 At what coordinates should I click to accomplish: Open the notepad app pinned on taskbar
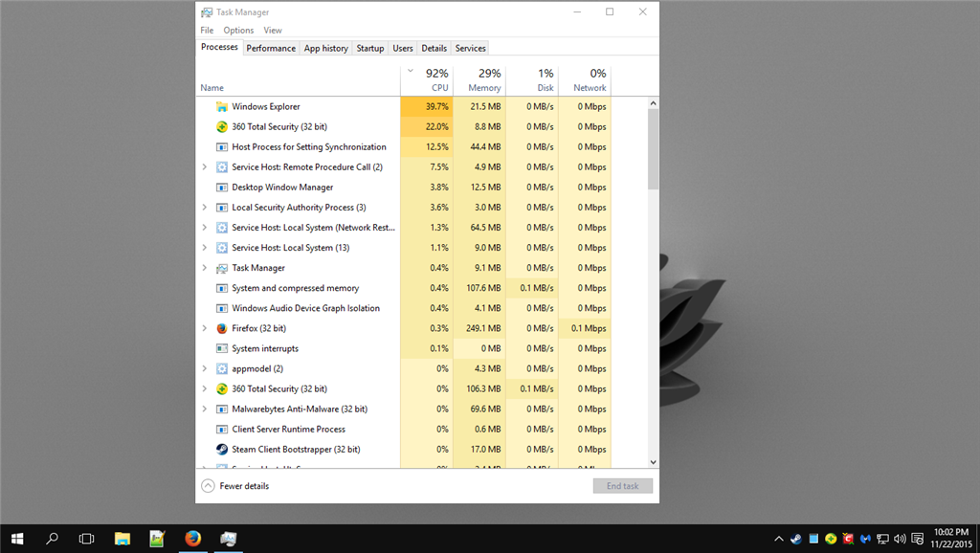point(158,538)
